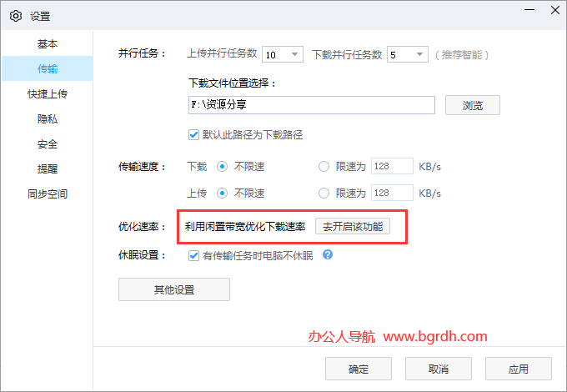Toggle 有传输任务时电脑不休眠 checkbox
Viewport: 567px width, 392px height.
193,256
